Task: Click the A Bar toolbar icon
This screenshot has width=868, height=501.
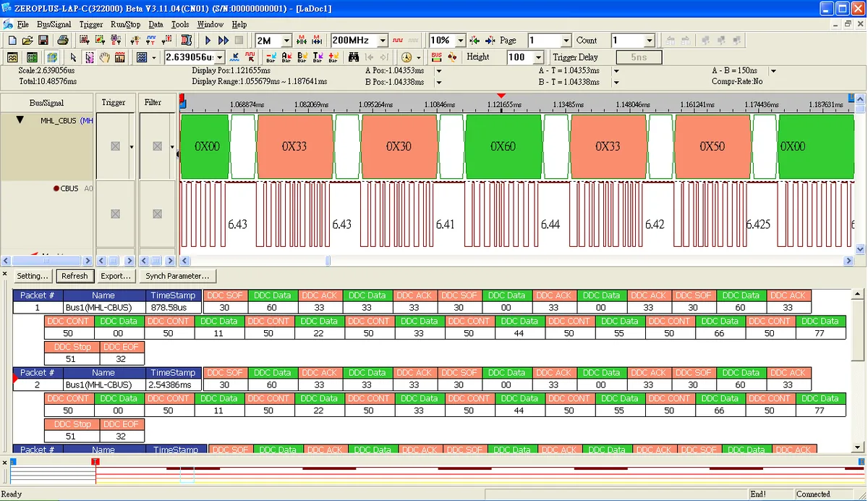Action: (x=286, y=56)
